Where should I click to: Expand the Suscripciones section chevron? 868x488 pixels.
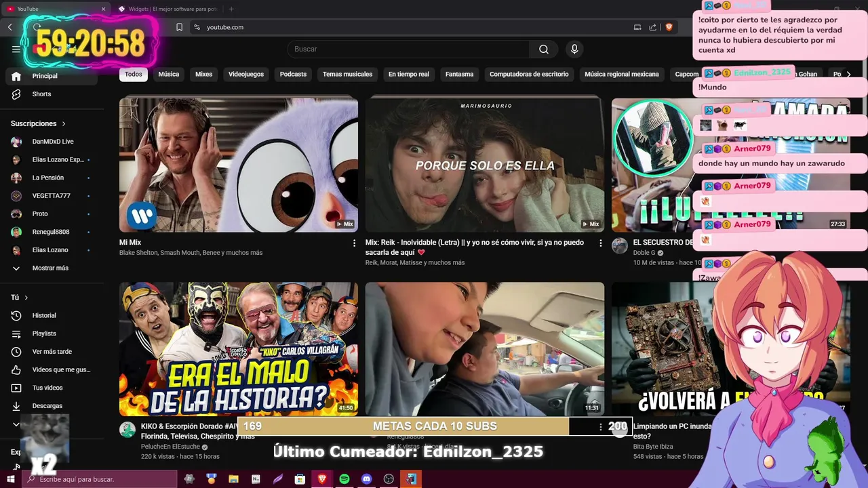64,124
